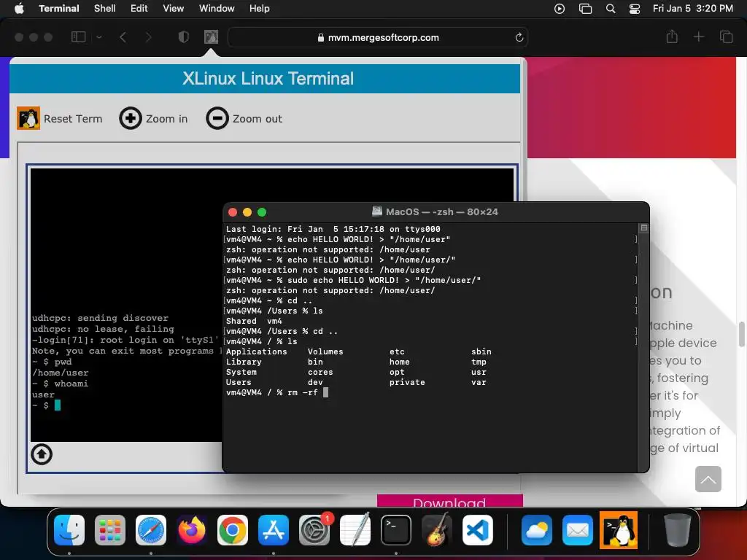Open Launchpad from the Dock
This screenshot has height=560, width=747.
110,530
